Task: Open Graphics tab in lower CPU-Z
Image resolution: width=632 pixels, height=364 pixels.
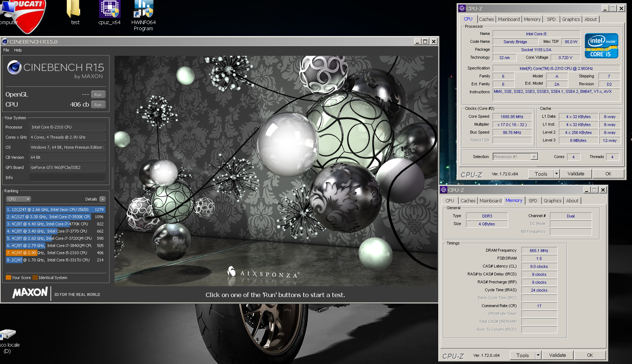Action: click(552, 201)
